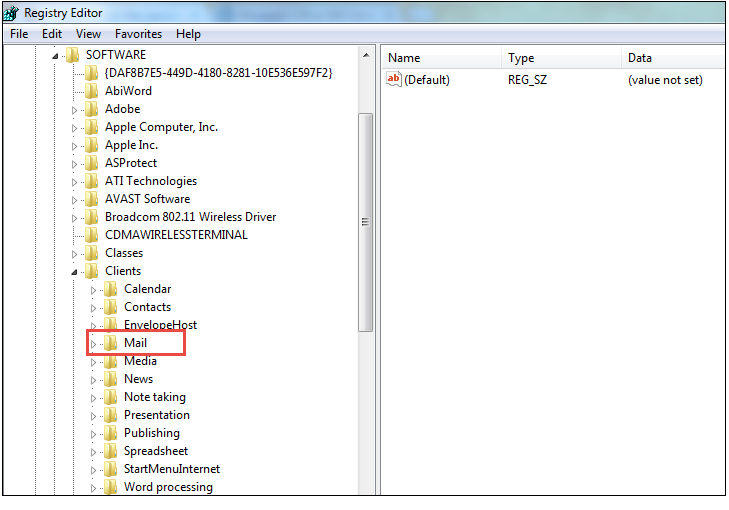Select the AbiWord key label
Image resolution: width=729 pixels, height=510 pixels.
(x=128, y=91)
